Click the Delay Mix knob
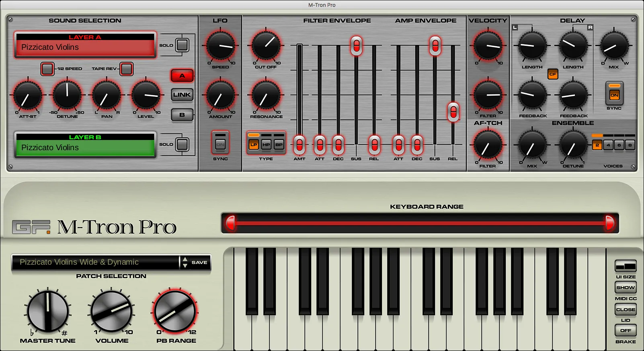Image resolution: width=644 pixels, height=351 pixels. pos(614,45)
